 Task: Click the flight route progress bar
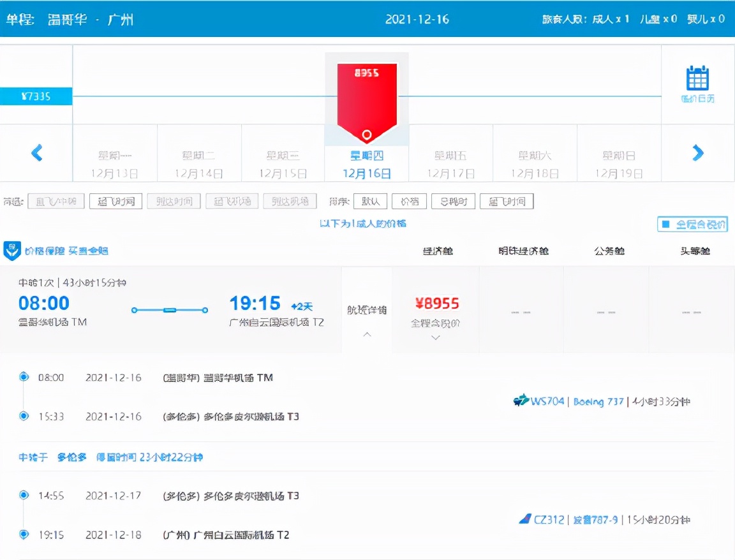[169, 311]
